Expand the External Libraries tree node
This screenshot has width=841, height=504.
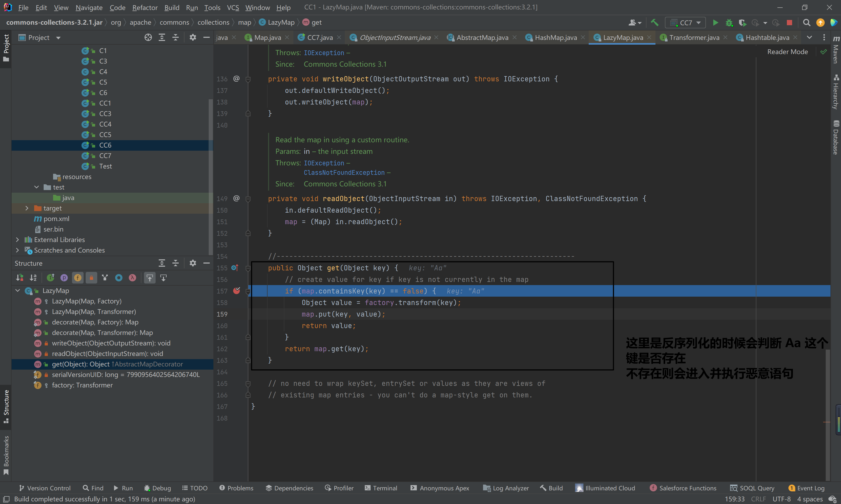coord(17,240)
